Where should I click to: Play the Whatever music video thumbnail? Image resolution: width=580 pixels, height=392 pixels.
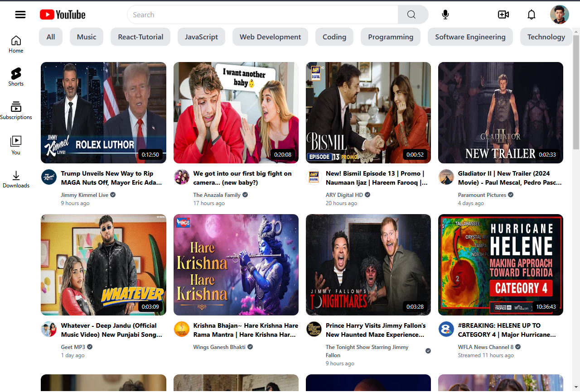pos(103,265)
